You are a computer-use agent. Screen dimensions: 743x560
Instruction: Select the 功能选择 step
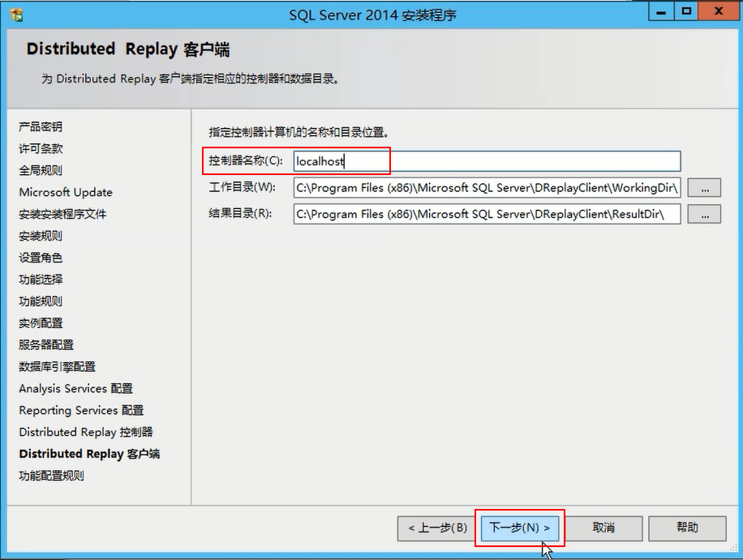coord(41,280)
